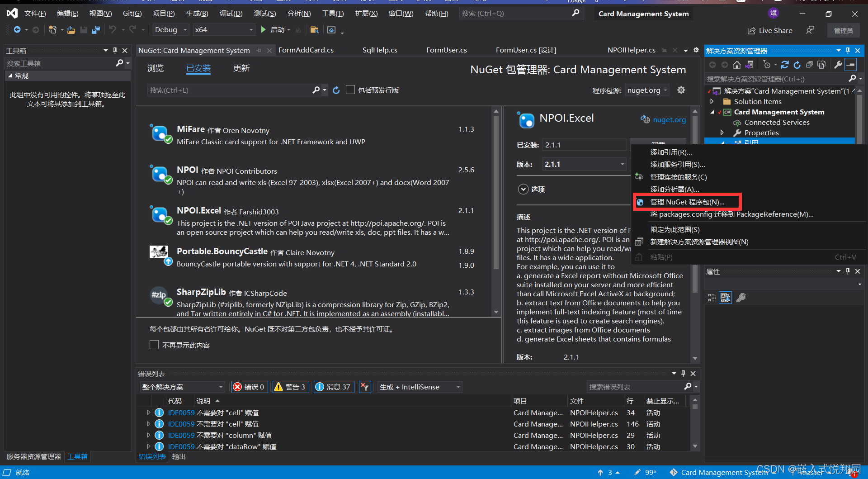Open NuGet package source settings gear
Image resolution: width=868 pixels, height=479 pixels.
(681, 90)
